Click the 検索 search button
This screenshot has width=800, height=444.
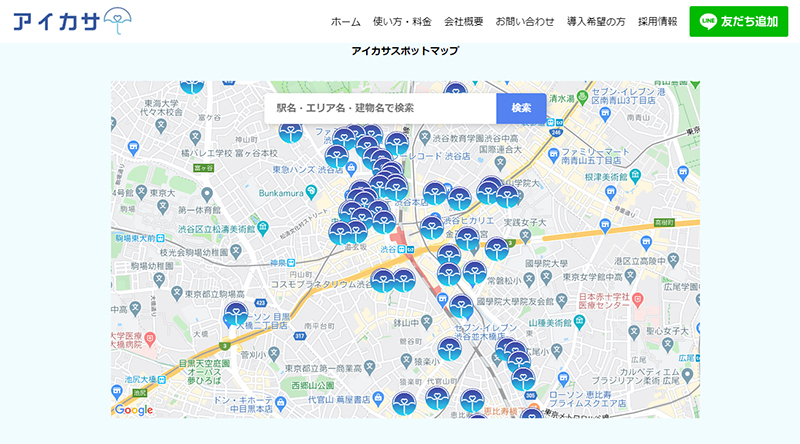pyautogui.click(x=521, y=108)
